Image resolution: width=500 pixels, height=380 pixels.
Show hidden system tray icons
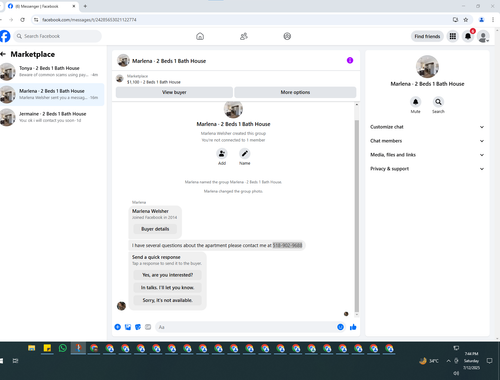point(448,361)
